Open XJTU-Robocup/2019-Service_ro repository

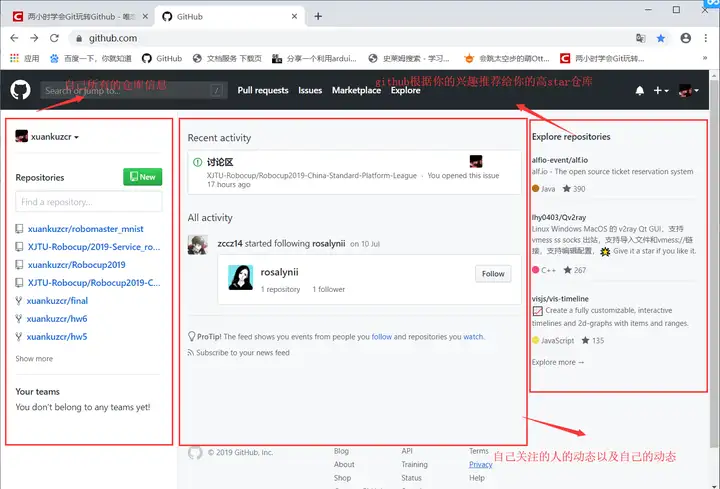click(94, 247)
